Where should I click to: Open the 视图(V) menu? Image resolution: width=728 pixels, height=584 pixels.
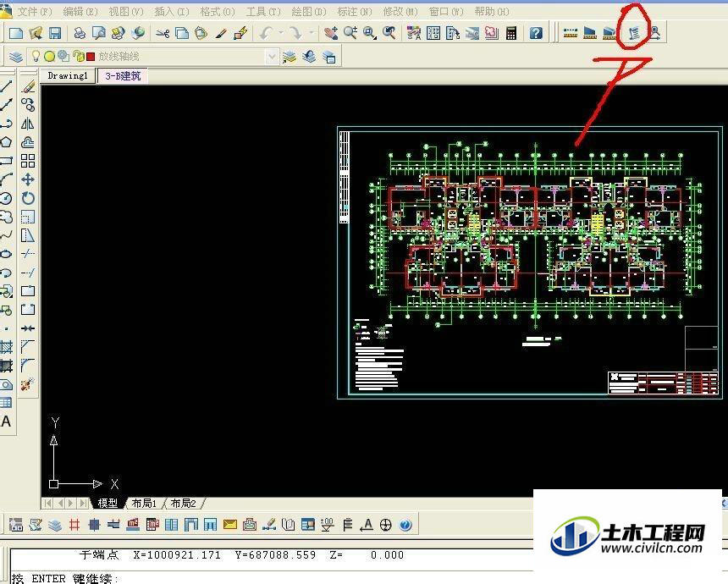coord(126,11)
